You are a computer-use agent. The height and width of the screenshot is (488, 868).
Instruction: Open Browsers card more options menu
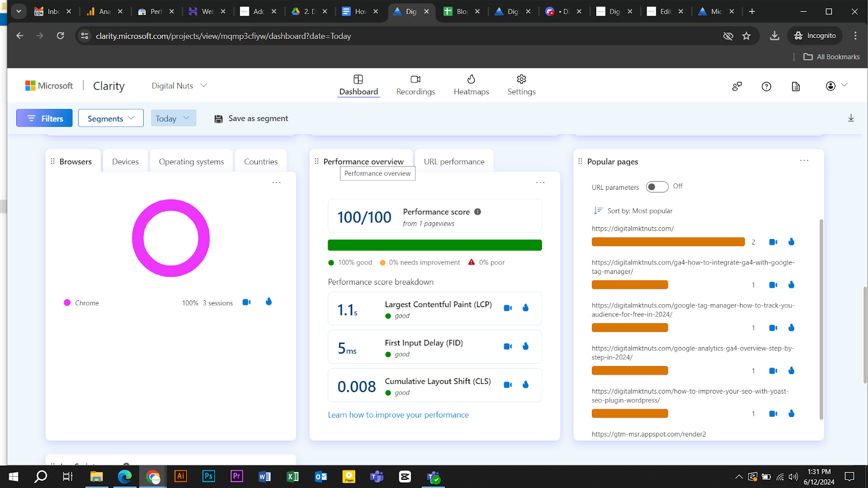[276, 183]
